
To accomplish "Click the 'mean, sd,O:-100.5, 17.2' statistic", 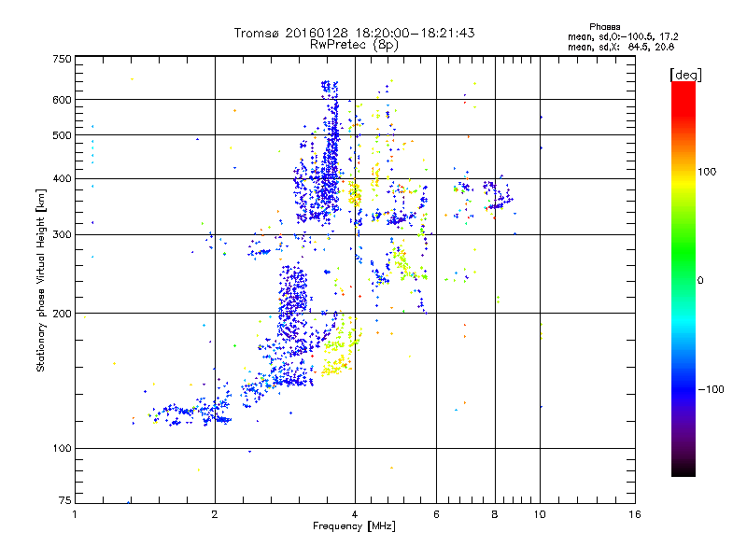I will (x=623, y=36).
